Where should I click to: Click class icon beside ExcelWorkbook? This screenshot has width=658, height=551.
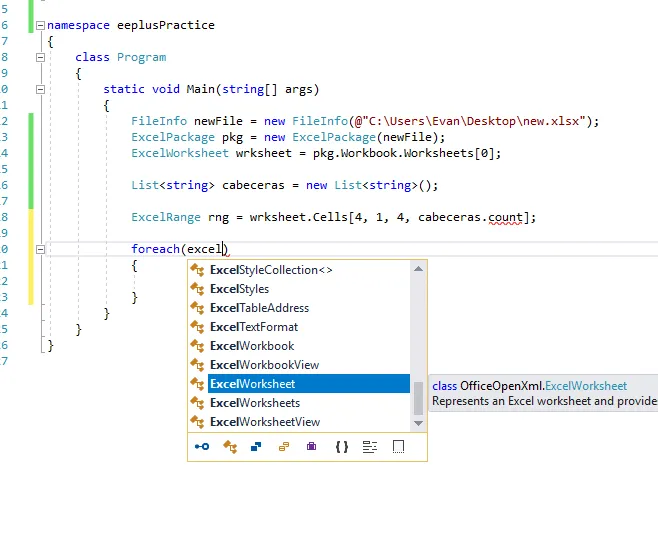click(x=197, y=346)
